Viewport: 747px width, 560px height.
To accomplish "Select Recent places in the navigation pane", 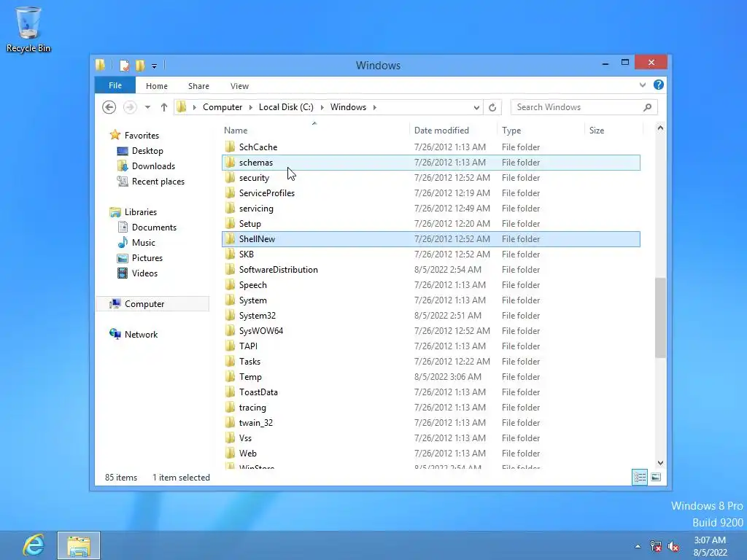I will coord(158,181).
